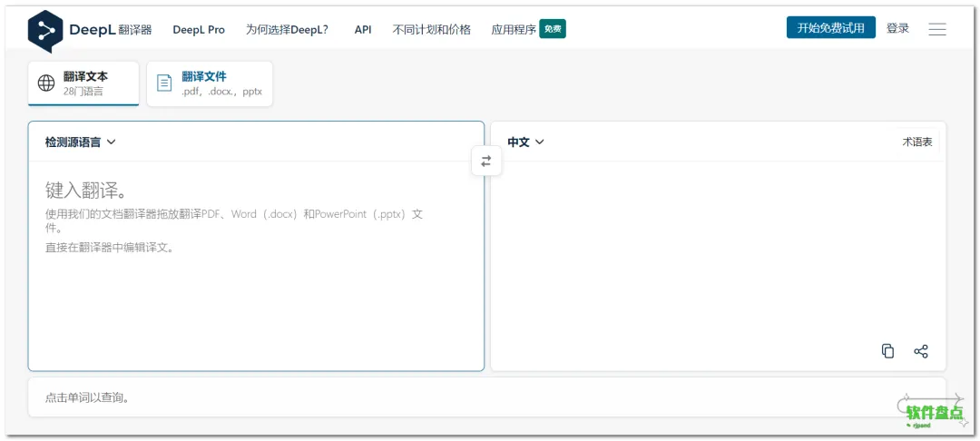
Task: Open the 应用程序 menu item
Action: pos(514,29)
